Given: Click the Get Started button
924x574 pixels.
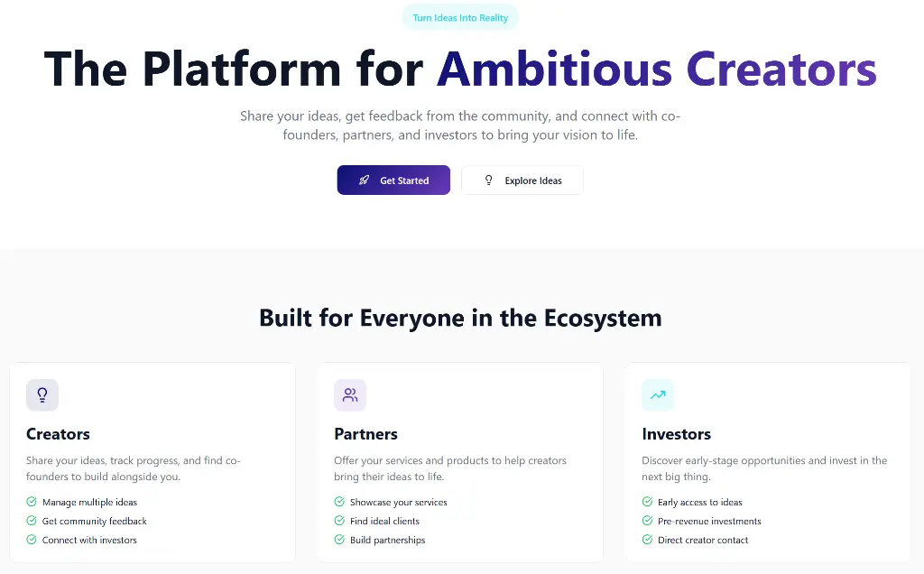Looking at the screenshot, I should tap(393, 181).
